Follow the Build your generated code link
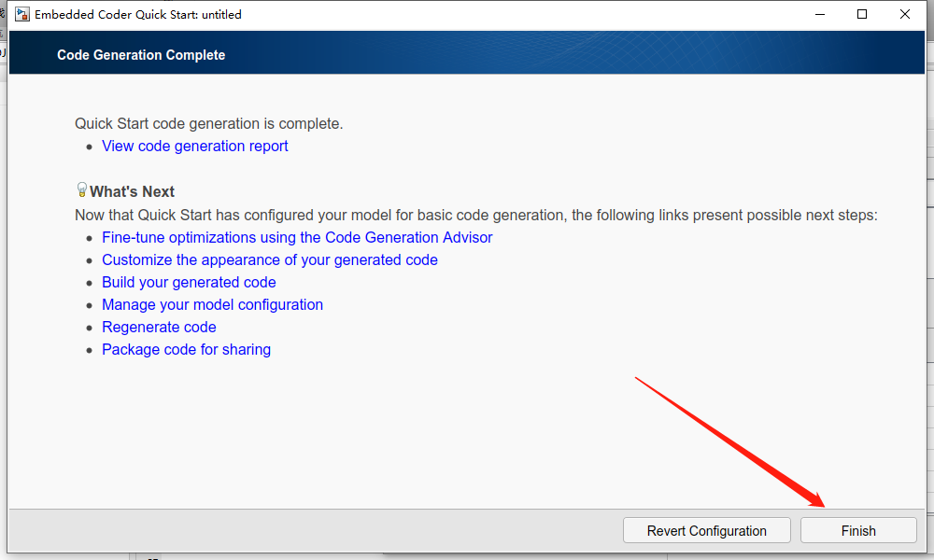Screen dimensions: 934x560 click(189, 282)
